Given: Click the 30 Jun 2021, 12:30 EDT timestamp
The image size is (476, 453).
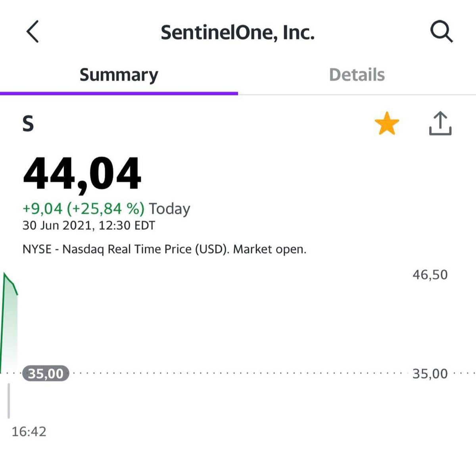Looking at the screenshot, I should tap(89, 225).
